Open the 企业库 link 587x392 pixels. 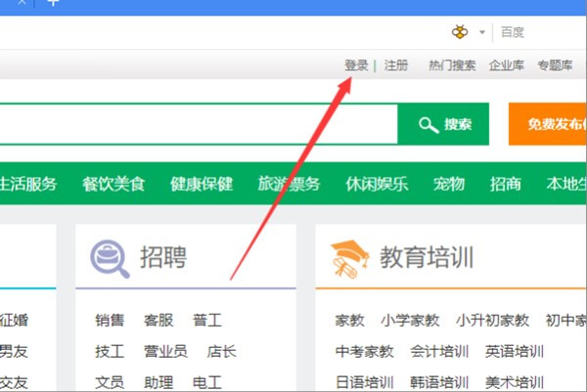507,65
